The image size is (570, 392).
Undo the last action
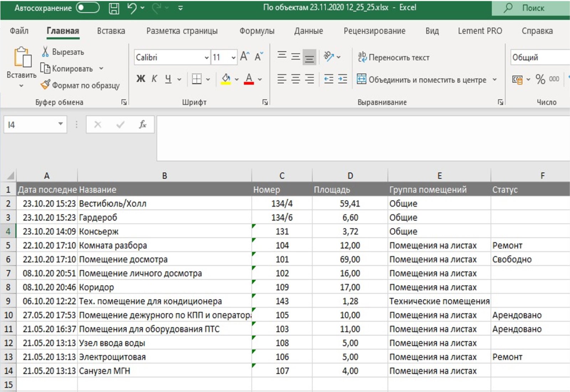point(132,8)
